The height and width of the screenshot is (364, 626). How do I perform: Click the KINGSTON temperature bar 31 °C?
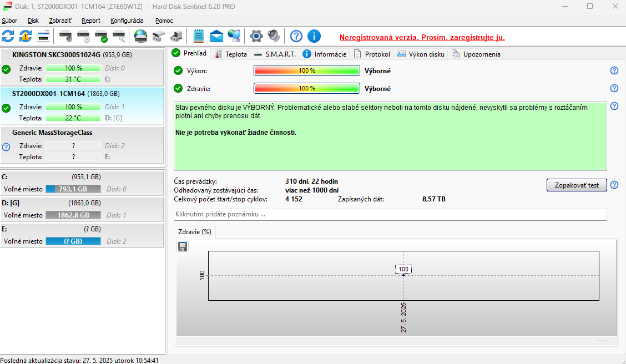73,79
